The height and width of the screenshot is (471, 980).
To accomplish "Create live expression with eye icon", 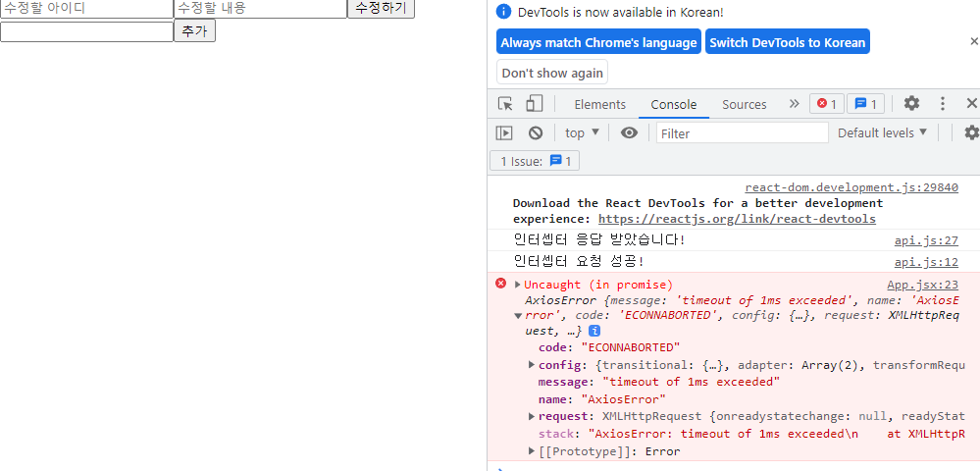I will (x=630, y=132).
